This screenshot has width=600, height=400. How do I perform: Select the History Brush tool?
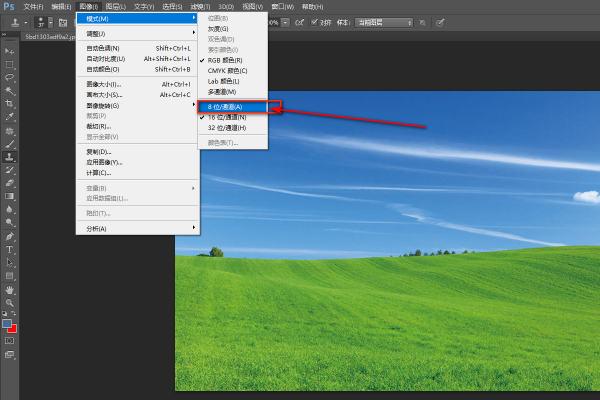pos(9,170)
